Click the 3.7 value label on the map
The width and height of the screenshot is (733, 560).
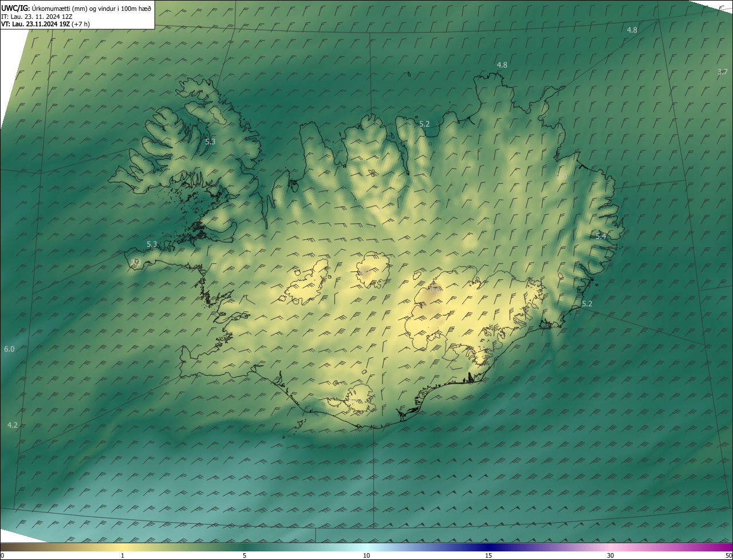click(723, 72)
